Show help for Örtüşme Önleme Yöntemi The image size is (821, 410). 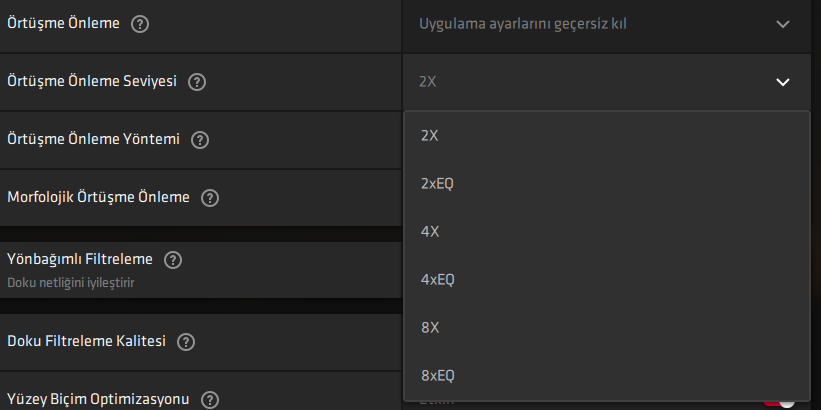coord(200,140)
